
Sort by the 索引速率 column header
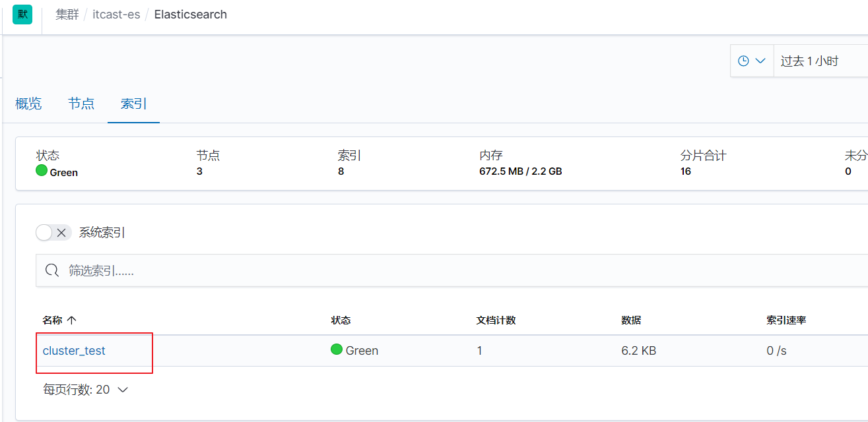pos(786,320)
